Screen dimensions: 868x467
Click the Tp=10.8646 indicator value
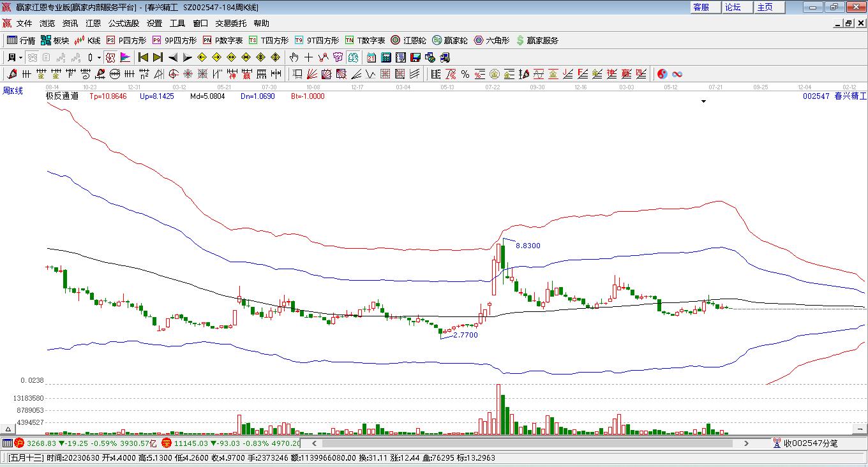click(108, 96)
